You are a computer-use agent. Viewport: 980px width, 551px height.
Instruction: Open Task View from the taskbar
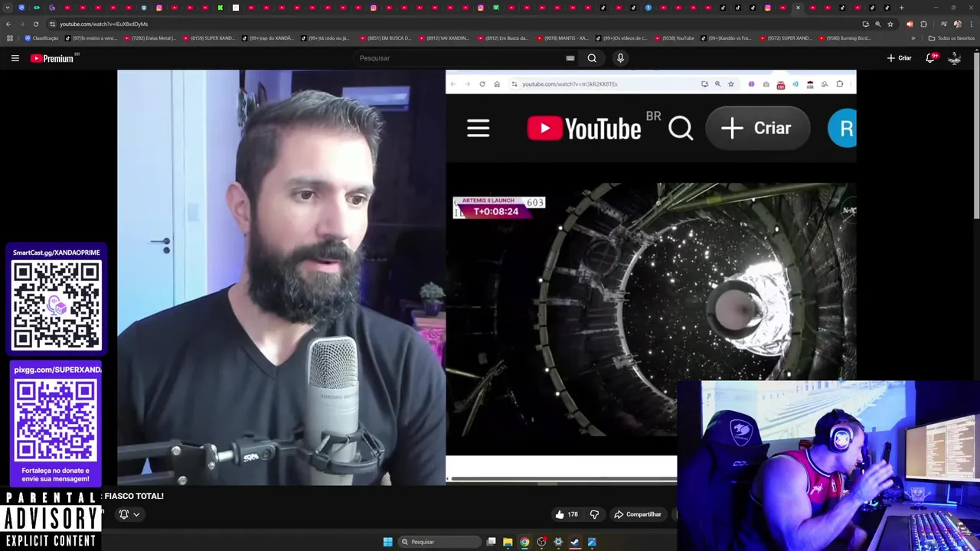tap(492, 542)
